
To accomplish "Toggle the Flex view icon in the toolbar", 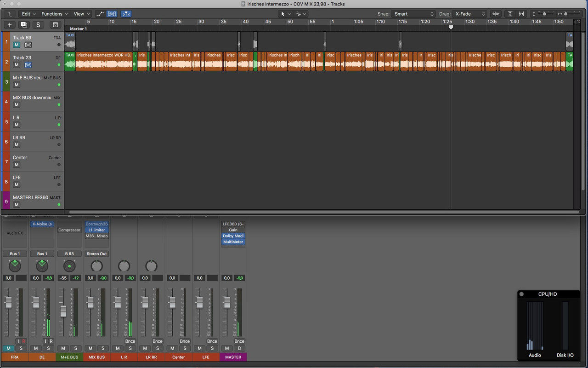I will (x=112, y=14).
